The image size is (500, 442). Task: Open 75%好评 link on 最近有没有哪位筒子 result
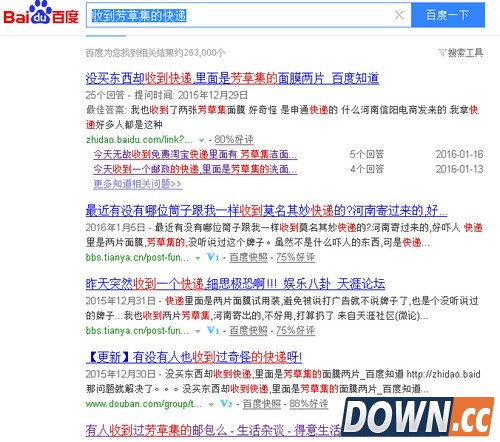(295, 257)
